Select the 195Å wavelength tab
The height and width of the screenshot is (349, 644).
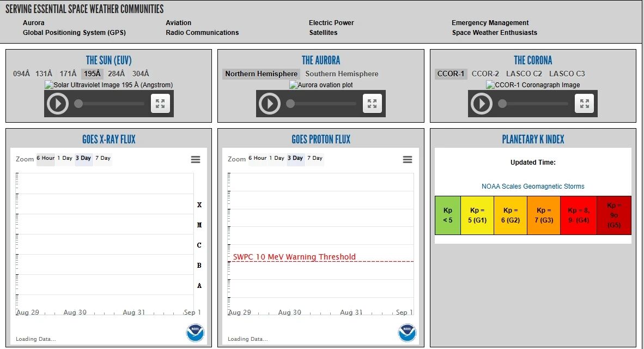tap(93, 74)
